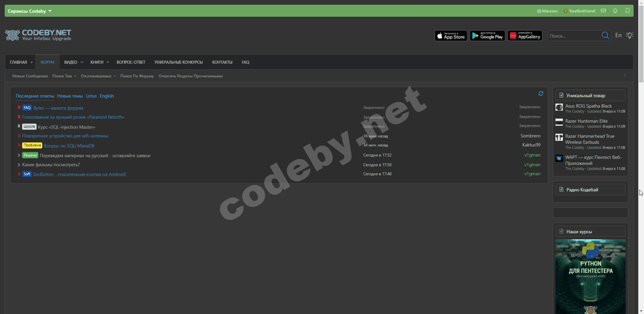
Task: Refresh the latest posts list icon
Action: click(x=541, y=93)
